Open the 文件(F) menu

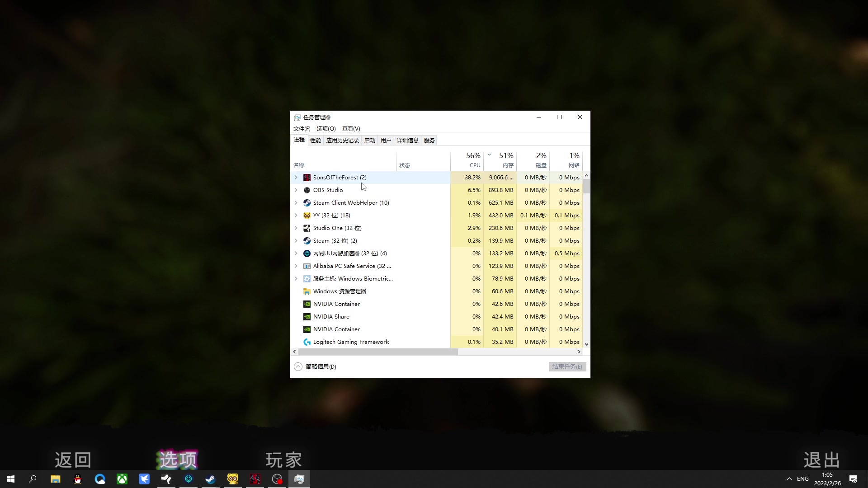point(302,129)
